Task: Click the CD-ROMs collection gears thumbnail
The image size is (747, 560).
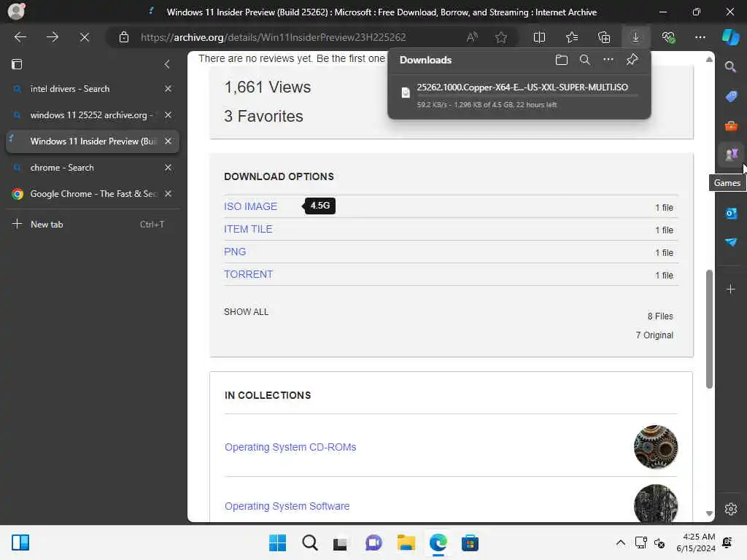Action: [656, 447]
